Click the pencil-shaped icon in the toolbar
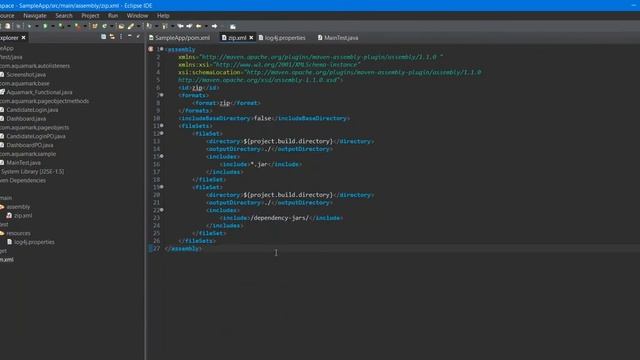The image size is (640, 360). click(x=131, y=26)
